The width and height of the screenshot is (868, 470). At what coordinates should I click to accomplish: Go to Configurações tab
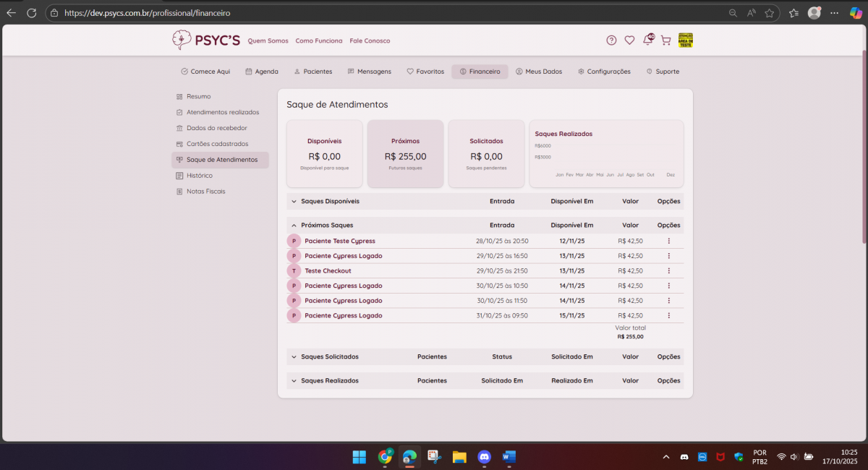[x=604, y=72]
